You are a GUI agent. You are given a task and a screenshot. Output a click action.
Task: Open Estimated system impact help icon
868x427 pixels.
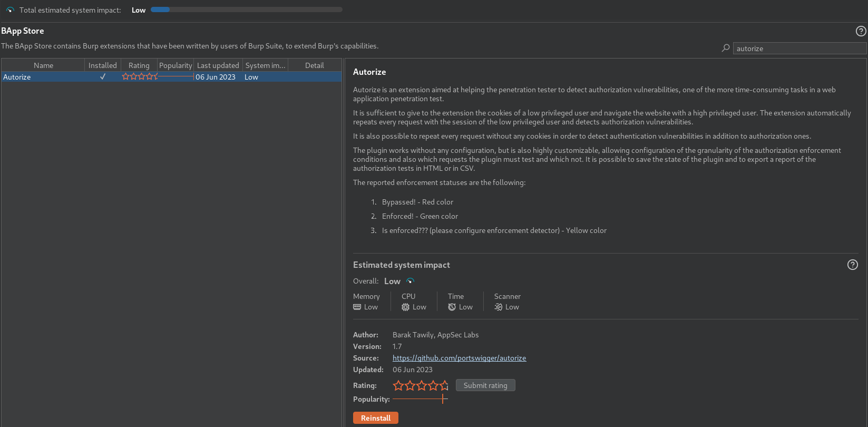[x=852, y=265]
